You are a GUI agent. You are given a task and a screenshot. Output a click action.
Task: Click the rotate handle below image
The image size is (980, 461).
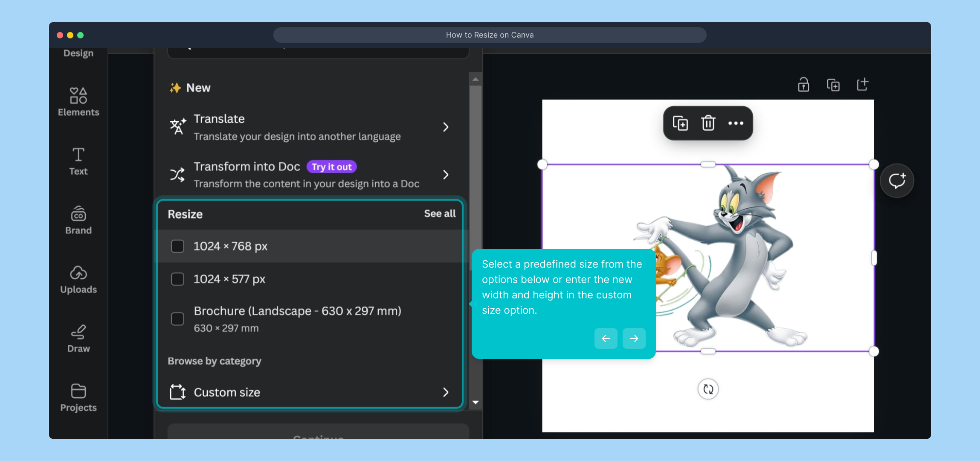coord(708,389)
